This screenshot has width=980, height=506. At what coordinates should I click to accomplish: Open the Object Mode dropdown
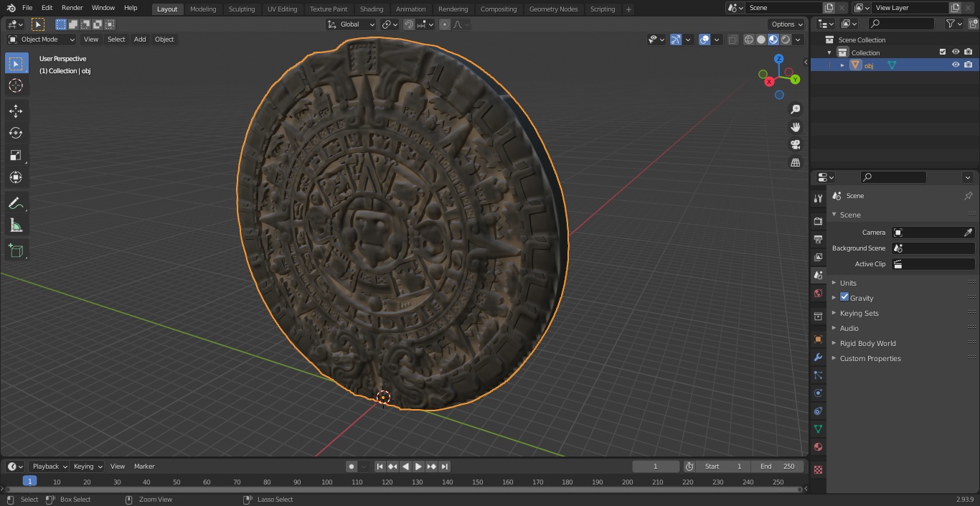click(42, 39)
